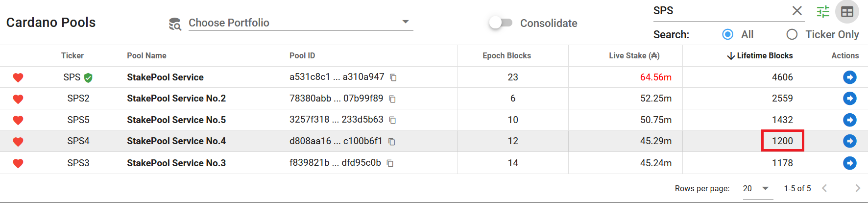Switch to table view layout icon
This screenshot has width=868, height=203.
pos(847,12)
